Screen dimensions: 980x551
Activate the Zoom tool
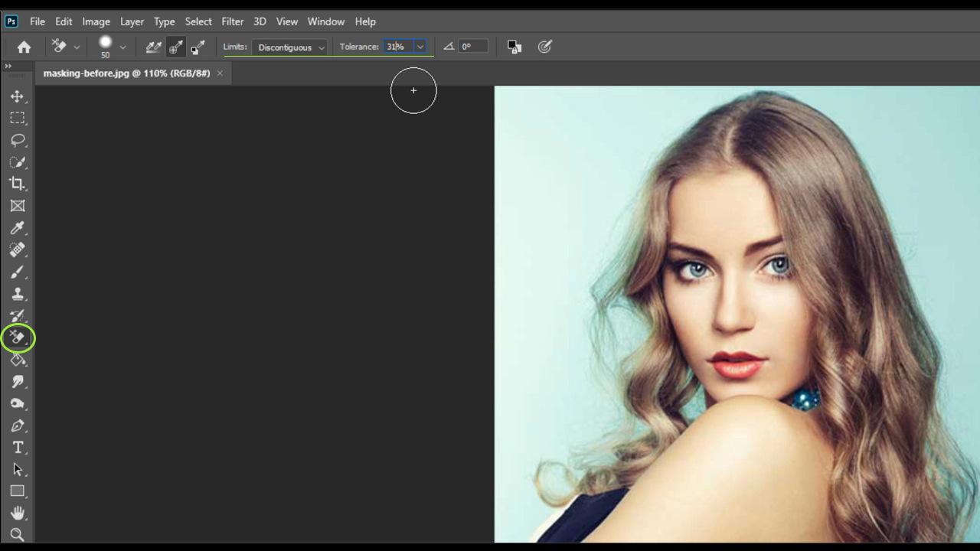pos(18,535)
